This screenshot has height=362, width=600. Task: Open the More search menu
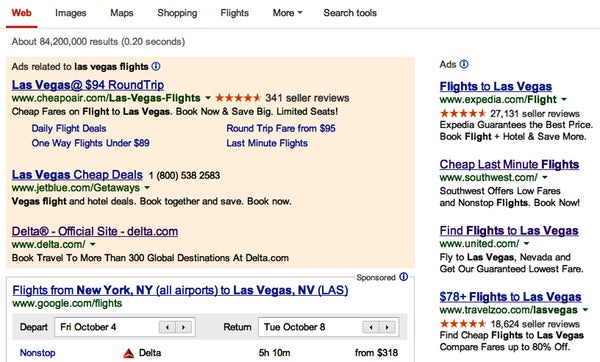click(287, 13)
